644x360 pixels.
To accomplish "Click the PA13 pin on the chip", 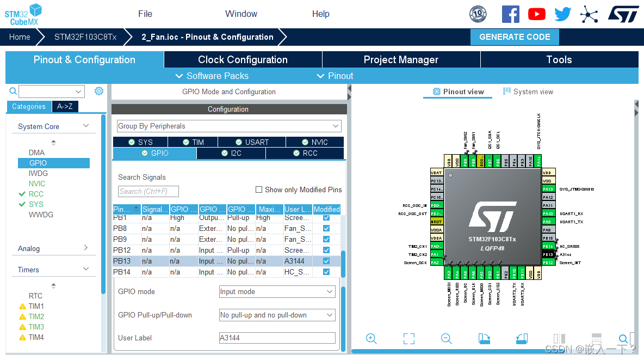I will pyautogui.click(x=548, y=189).
